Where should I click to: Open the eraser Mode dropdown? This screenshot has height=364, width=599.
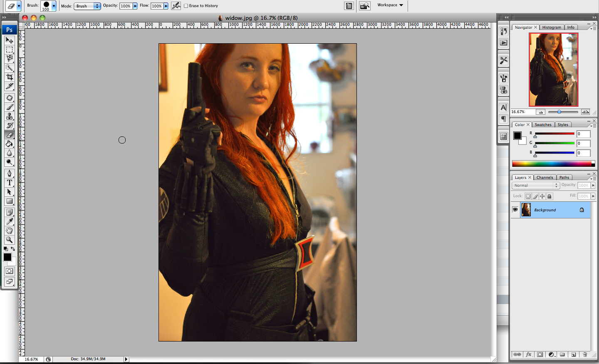pos(87,6)
